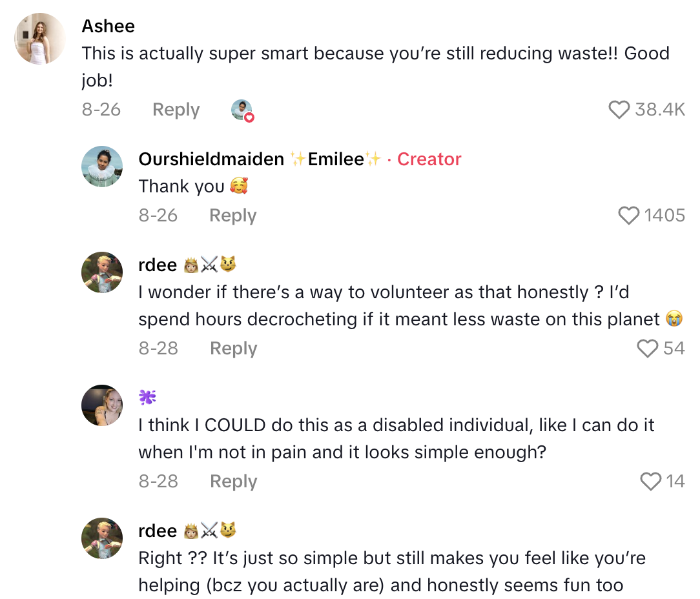Like the disabled individual comment heart

pos(650,482)
